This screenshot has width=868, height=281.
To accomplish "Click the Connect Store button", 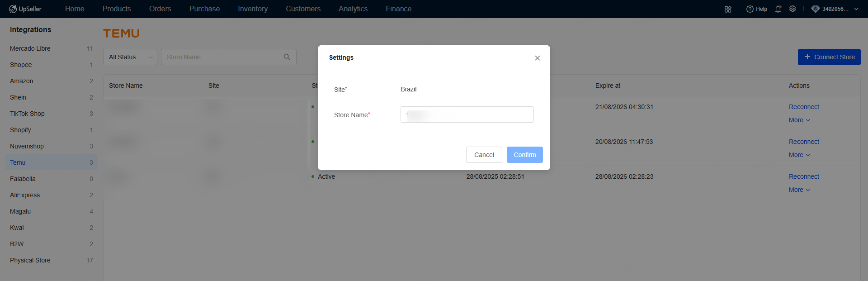I will tap(829, 57).
